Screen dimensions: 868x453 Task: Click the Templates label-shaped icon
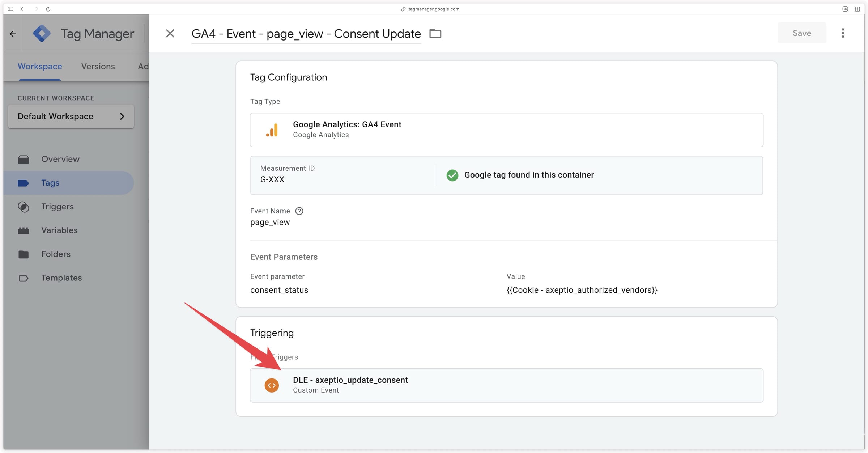tap(24, 278)
